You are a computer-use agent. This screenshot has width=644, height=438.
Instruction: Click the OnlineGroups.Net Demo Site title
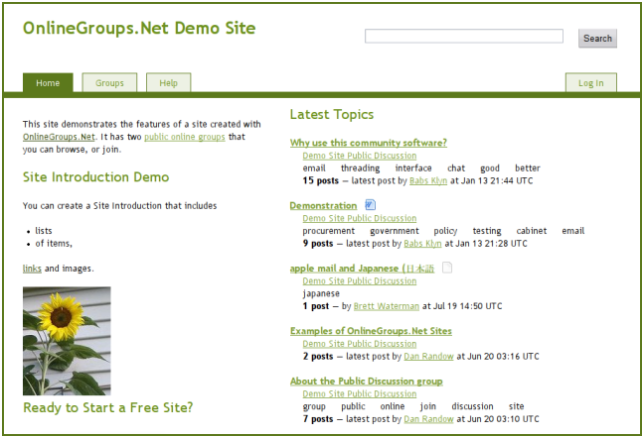click(139, 27)
